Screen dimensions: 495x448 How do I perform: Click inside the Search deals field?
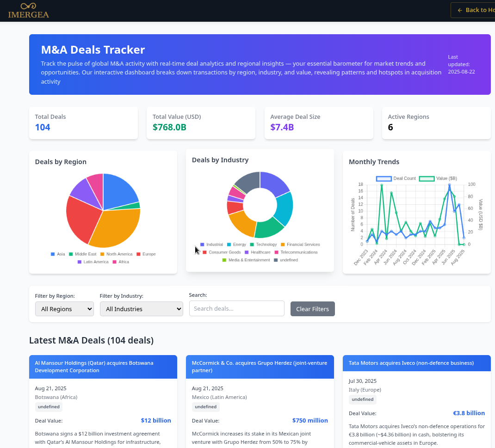(x=237, y=308)
